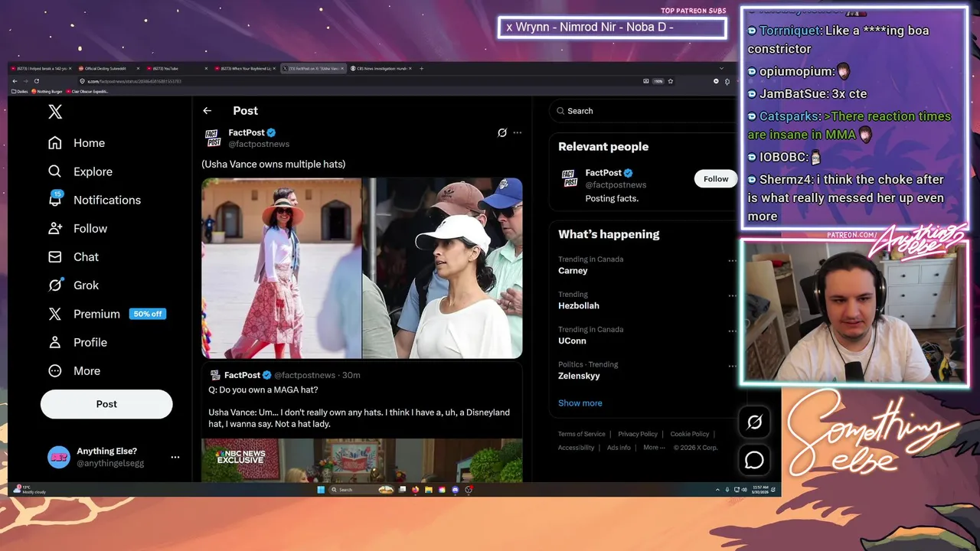Follow FactPost under Relevant people
Screen dimensions: 980x551
pyautogui.click(x=716, y=179)
